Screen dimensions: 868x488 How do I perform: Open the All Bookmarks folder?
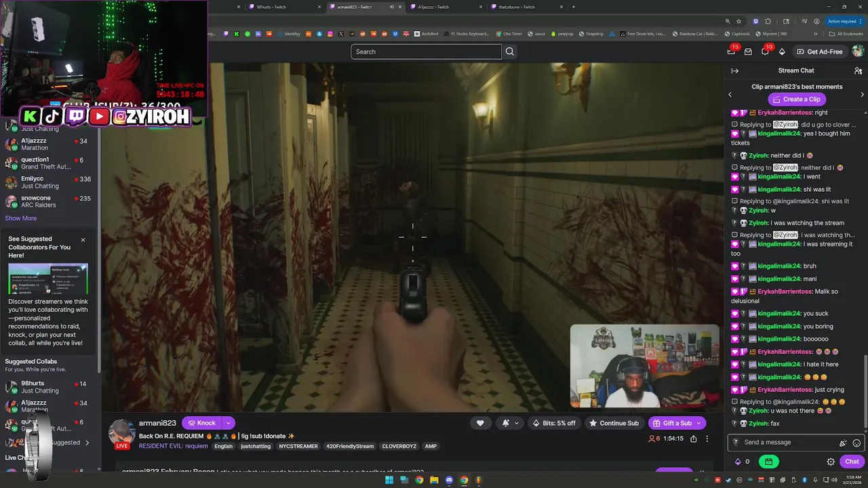846,34
